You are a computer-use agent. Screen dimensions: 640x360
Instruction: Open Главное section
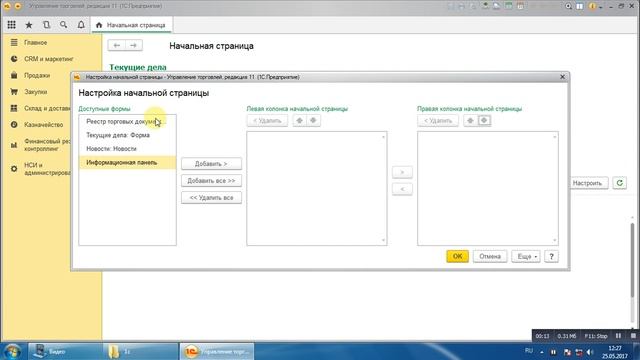tap(36, 42)
